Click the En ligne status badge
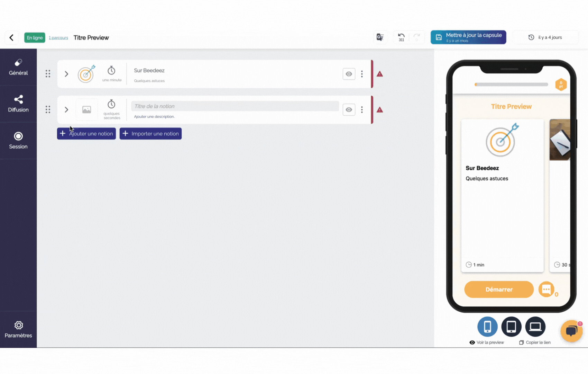The width and height of the screenshot is (588, 374). (35, 38)
